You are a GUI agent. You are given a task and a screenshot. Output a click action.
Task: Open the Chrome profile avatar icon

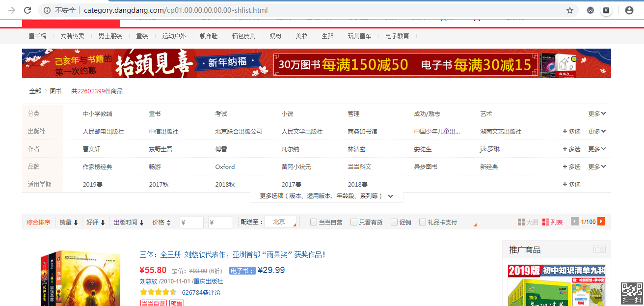[629, 10]
